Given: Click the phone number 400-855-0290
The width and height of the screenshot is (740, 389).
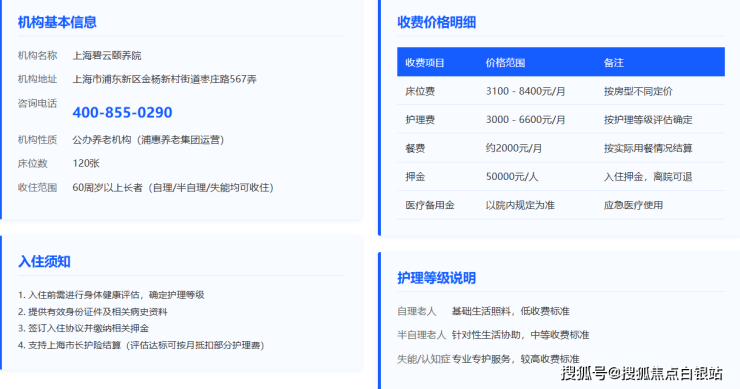Looking at the screenshot, I should [x=122, y=112].
